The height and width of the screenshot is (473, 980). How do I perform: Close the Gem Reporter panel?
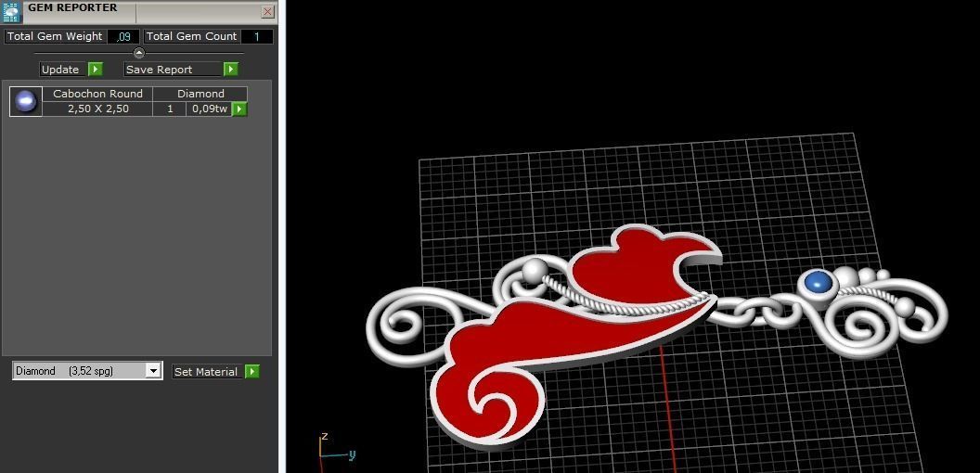267,12
